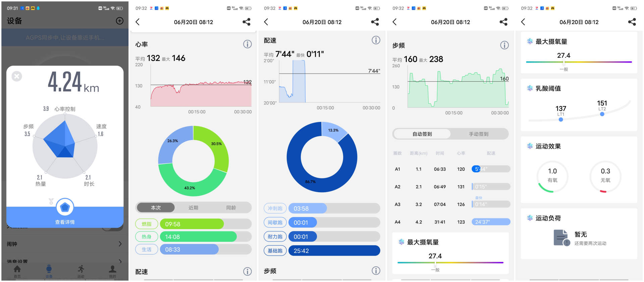This screenshot has width=644, height=282.
Task: Tap the add device plus icon beside 设备
Action: point(119,21)
